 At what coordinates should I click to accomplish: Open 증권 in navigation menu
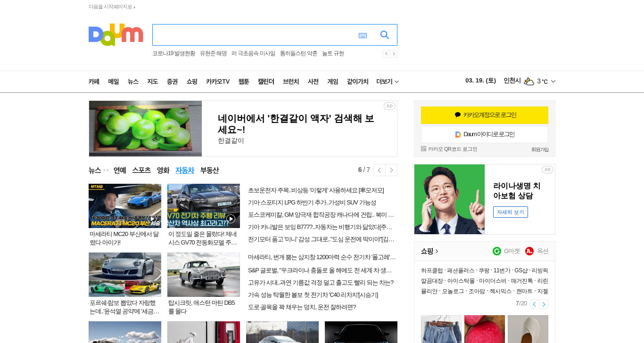172,82
